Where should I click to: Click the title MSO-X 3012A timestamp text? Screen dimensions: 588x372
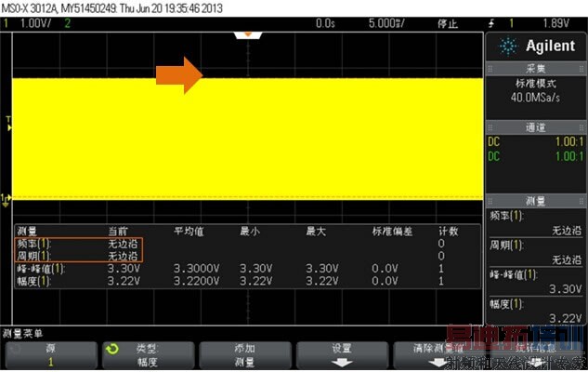click(112, 8)
